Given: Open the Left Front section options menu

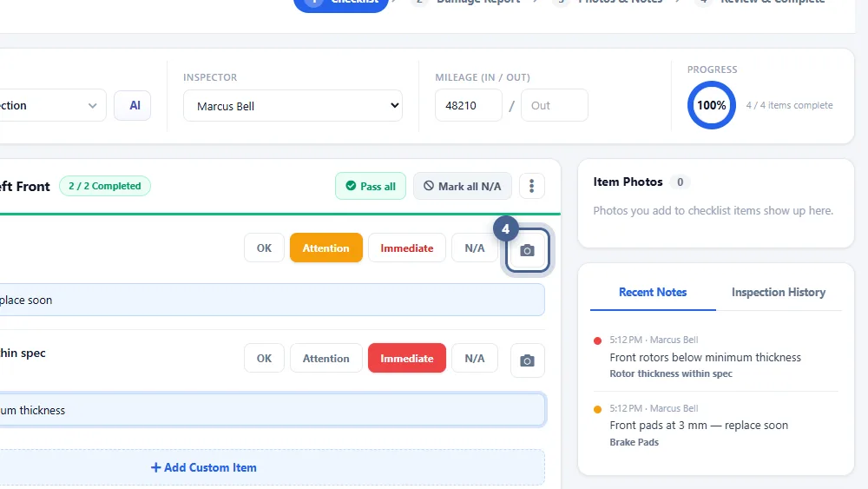Looking at the screenshot, I should [x=531, y=186].
